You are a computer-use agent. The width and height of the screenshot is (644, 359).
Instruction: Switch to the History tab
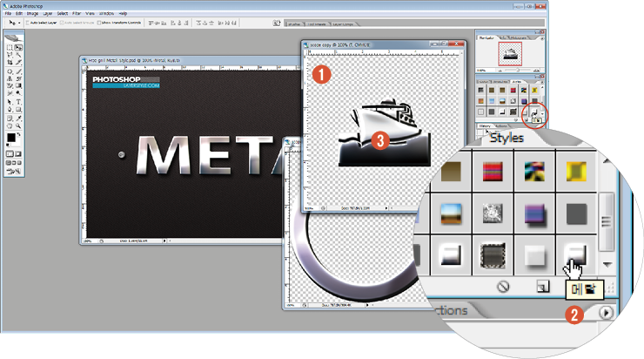tap(485, 125)
